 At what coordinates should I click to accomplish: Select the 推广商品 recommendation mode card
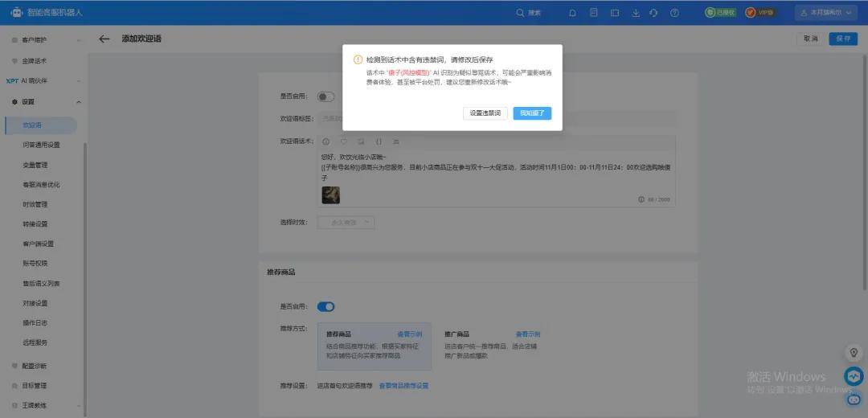493,346
